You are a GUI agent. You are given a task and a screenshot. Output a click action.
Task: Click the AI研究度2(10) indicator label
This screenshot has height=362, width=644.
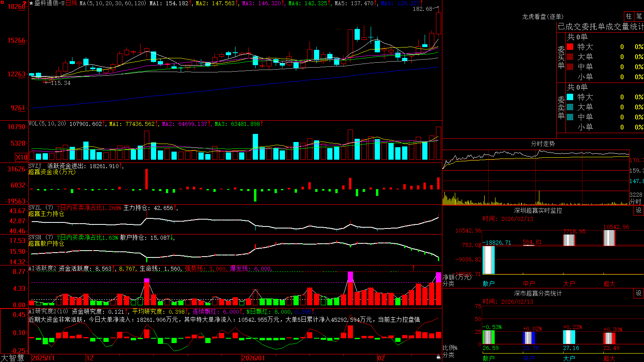[x=48, y=311]
